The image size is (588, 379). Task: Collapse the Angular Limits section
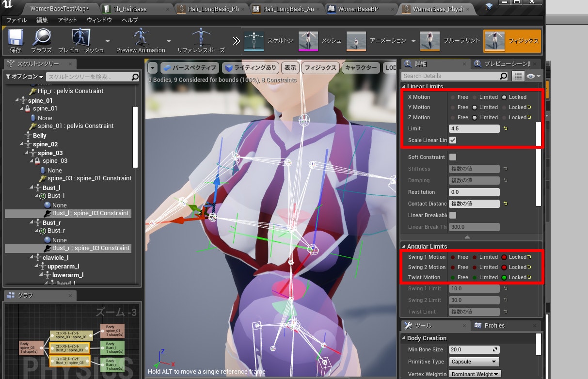click(x=403, y=247)
